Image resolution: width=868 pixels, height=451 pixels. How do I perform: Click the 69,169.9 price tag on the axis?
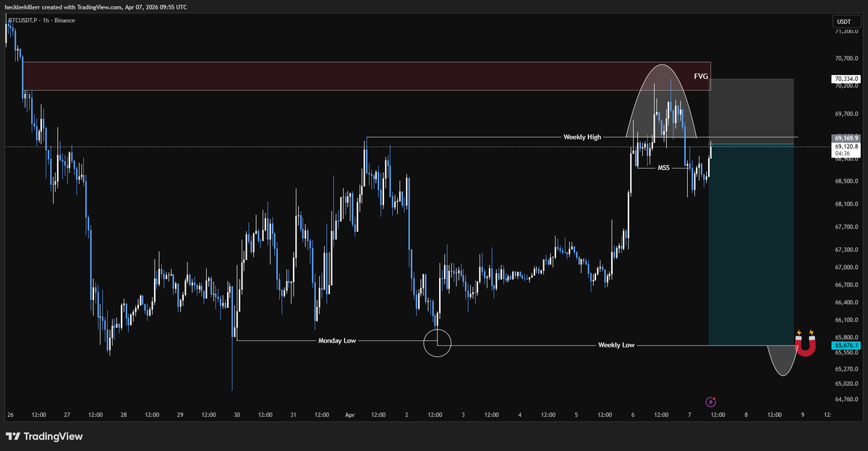click(846, 137)
